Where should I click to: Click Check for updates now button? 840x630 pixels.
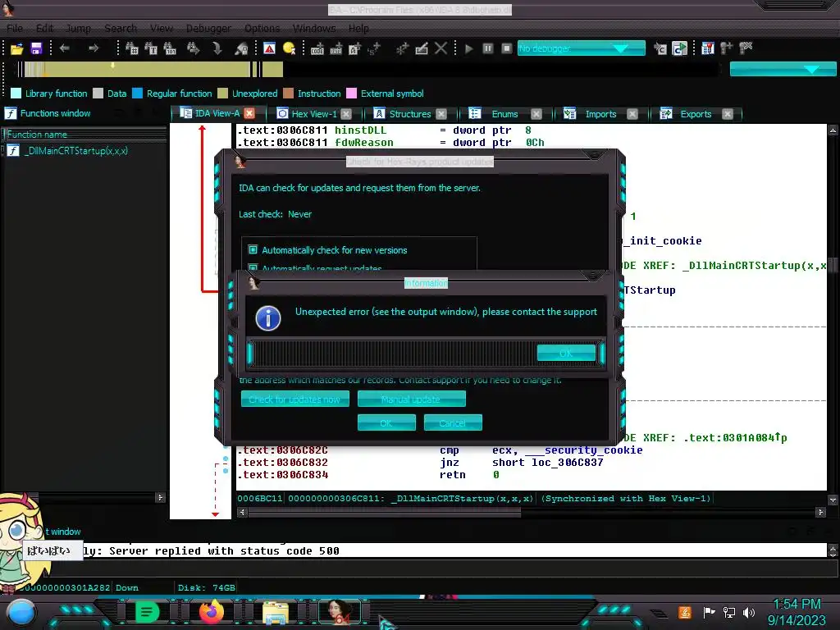[x=294, y=399]
